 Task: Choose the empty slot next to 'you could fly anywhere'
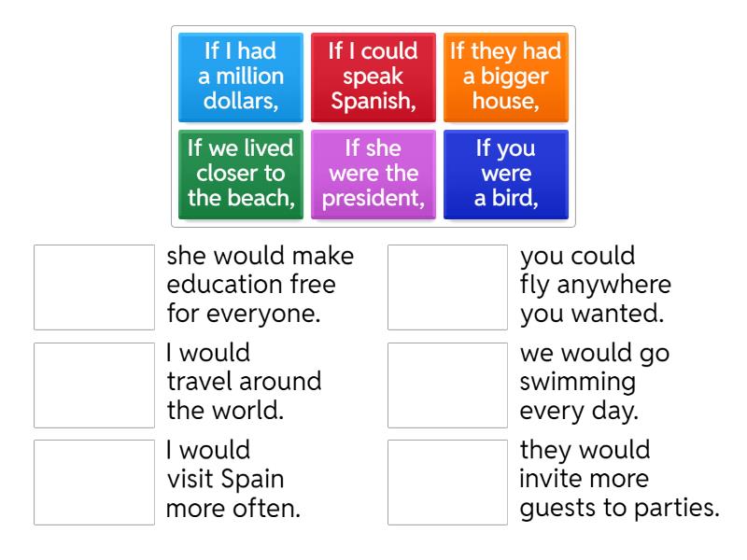click(x=448, y=287)
